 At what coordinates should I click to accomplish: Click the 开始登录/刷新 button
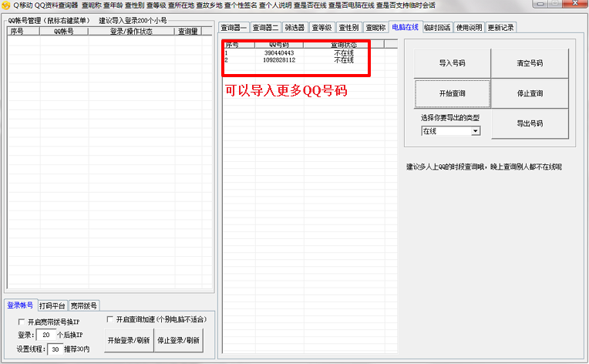pos(129,340)
